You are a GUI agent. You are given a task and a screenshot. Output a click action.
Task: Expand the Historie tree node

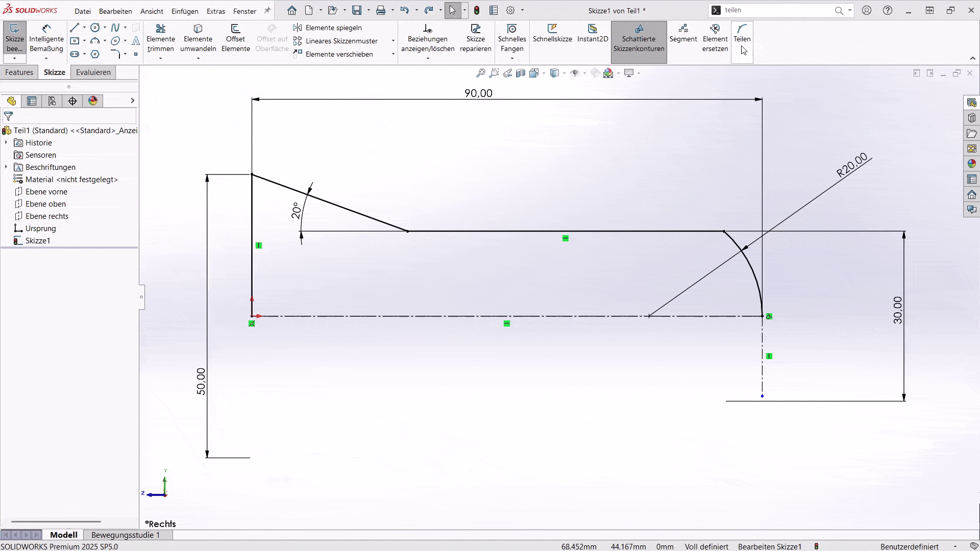point(6,143)
